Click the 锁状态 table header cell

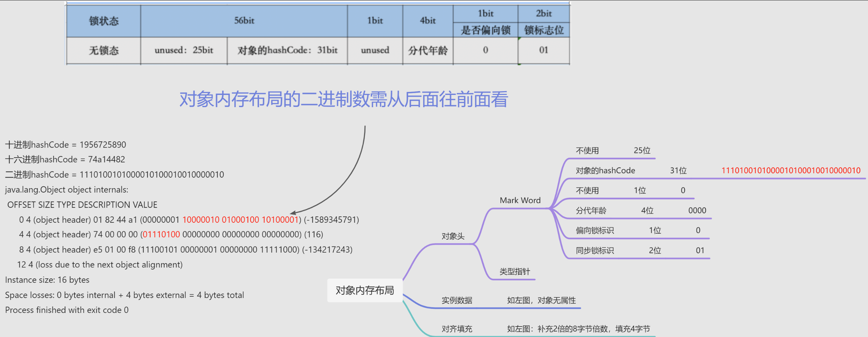click(104, 21)
